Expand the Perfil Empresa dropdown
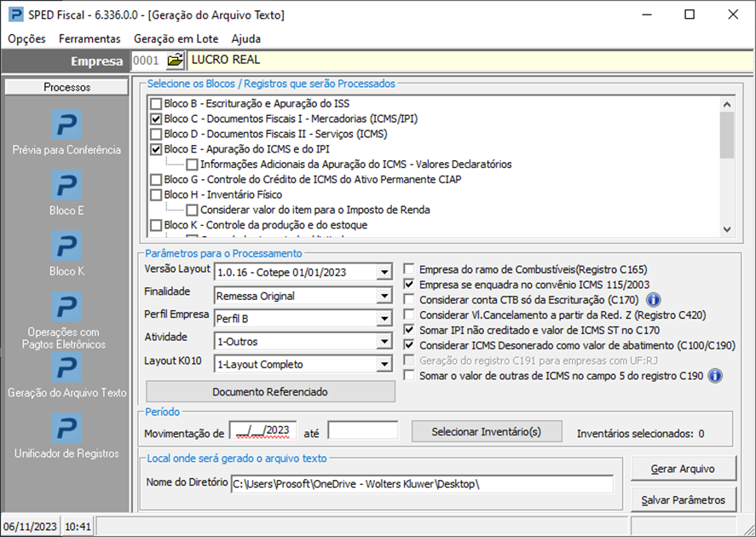This screenshot has width=756, height=537. 384,319
